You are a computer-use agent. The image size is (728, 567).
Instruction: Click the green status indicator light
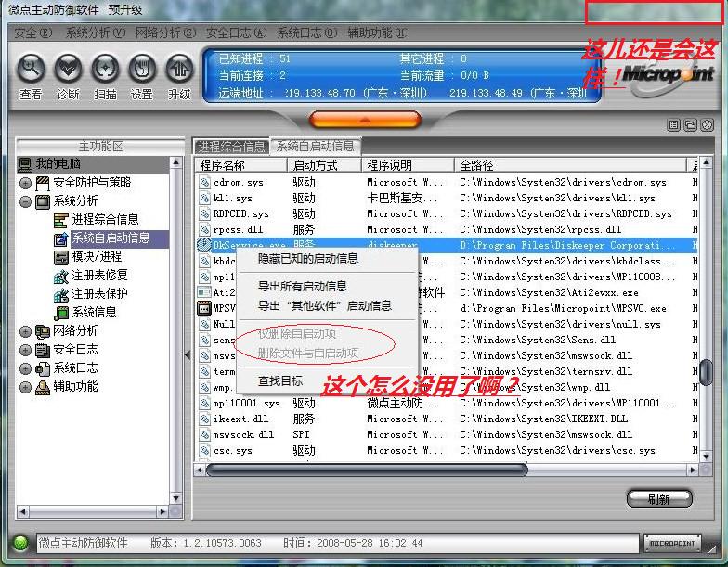(20, 543)
